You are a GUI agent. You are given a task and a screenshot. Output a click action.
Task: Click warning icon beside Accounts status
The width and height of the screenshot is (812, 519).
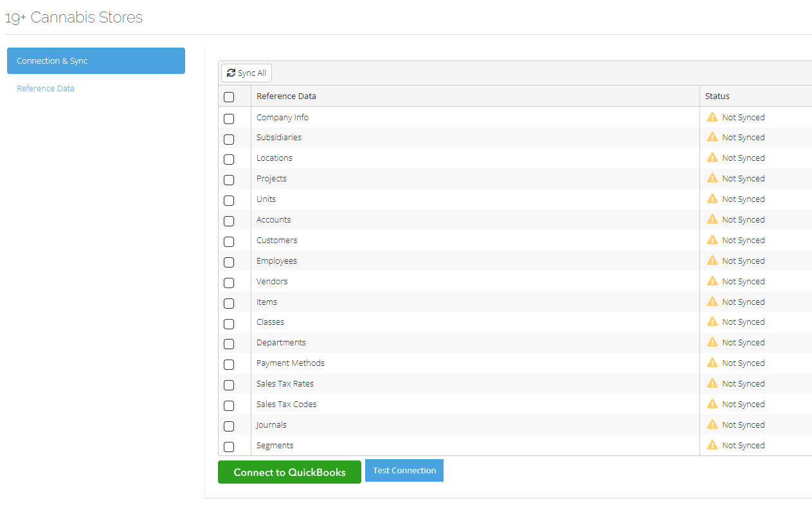point(712,219)
